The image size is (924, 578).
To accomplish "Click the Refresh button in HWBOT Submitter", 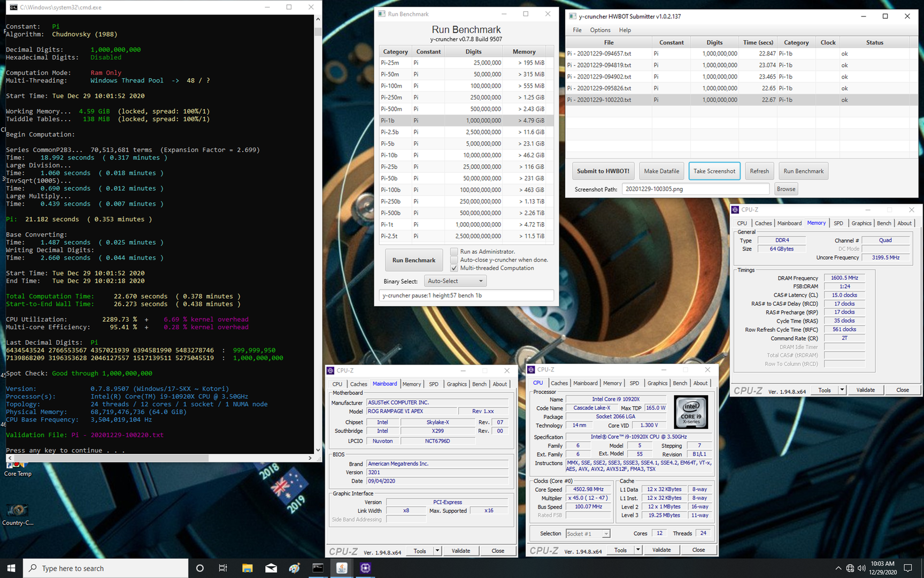I will pos(759,171).
